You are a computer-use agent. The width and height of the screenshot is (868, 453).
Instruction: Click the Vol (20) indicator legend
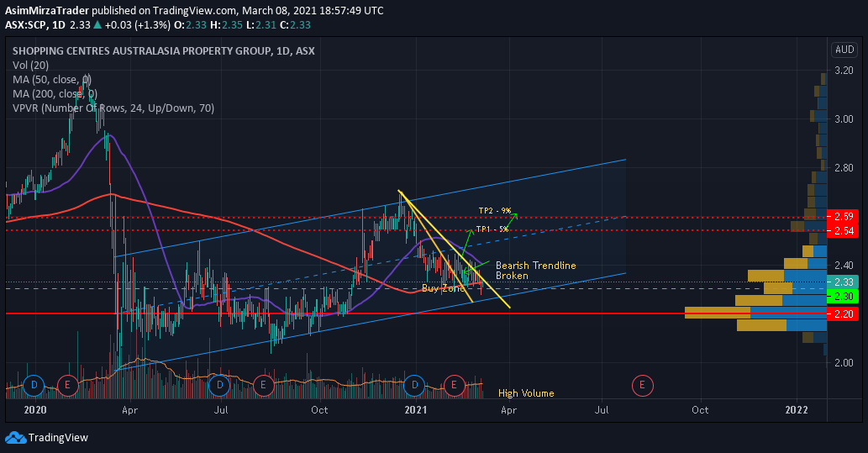(x=30, y=66)
